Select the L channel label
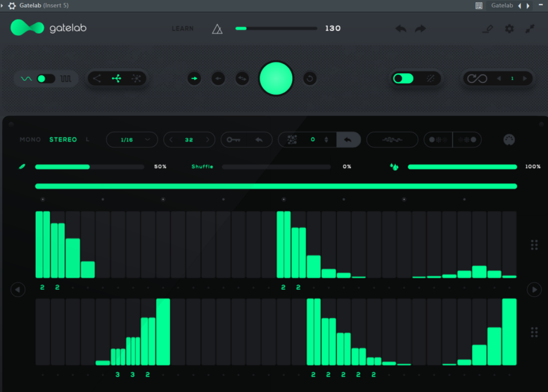This screenshot has height=392, width=548. click(x=87, y=140)
